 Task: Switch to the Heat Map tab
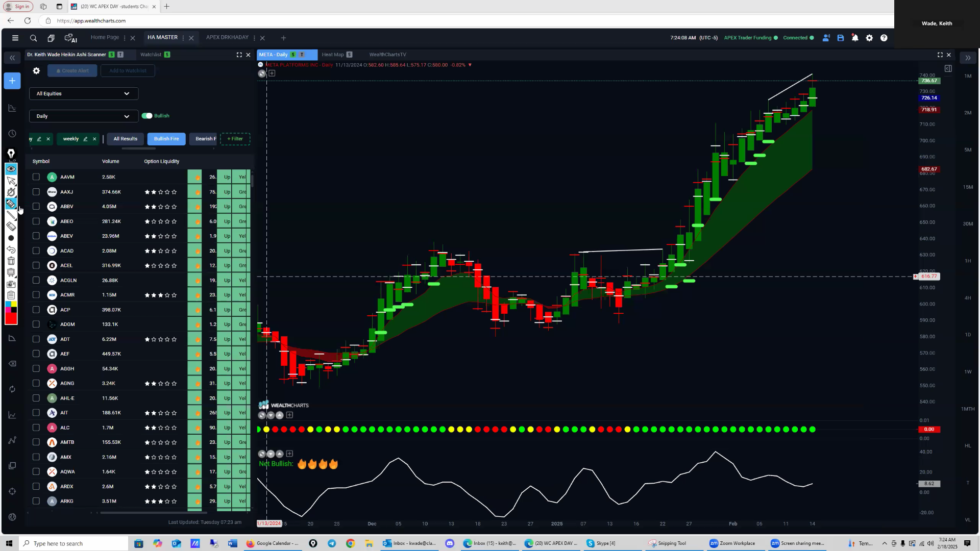(x=333, y=55)
